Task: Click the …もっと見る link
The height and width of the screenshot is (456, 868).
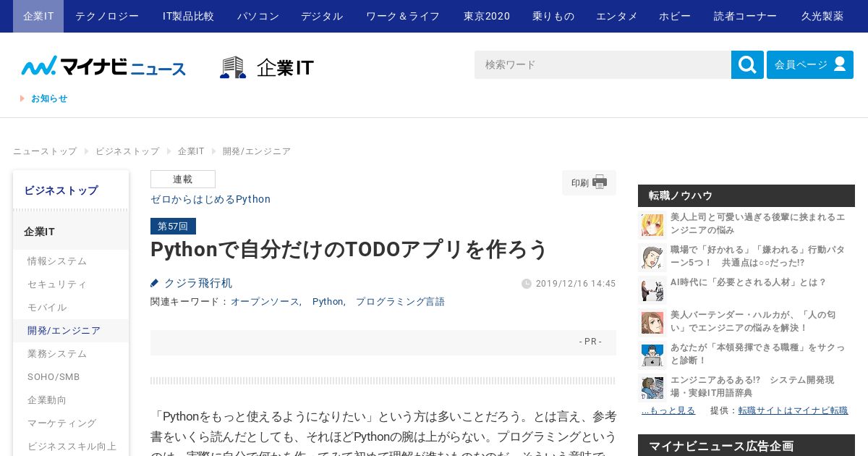Action: [x=668, y=410]
